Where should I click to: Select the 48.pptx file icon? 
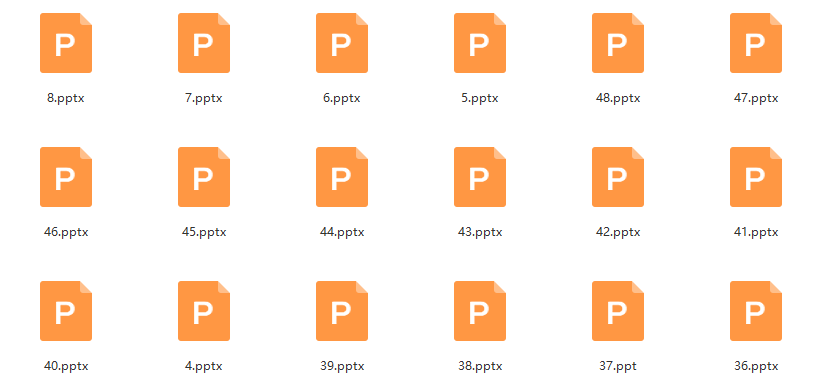coord(618,43)
